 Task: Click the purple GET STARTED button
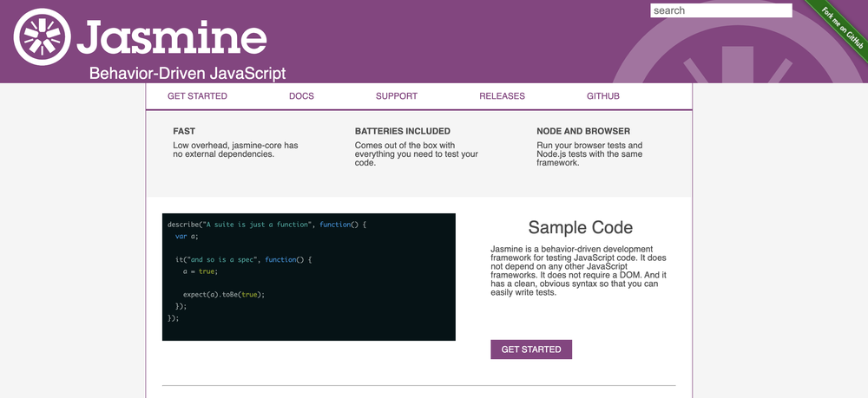pos(531,349)
